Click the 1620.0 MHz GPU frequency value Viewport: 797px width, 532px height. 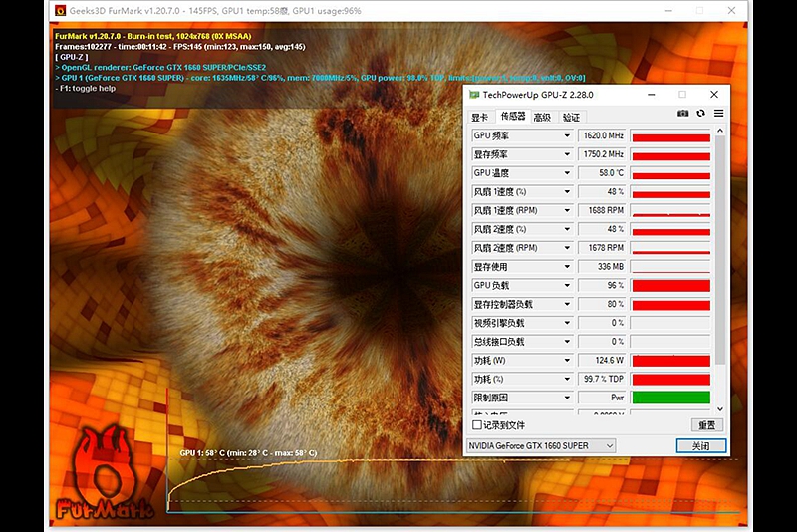pos(603,135)
